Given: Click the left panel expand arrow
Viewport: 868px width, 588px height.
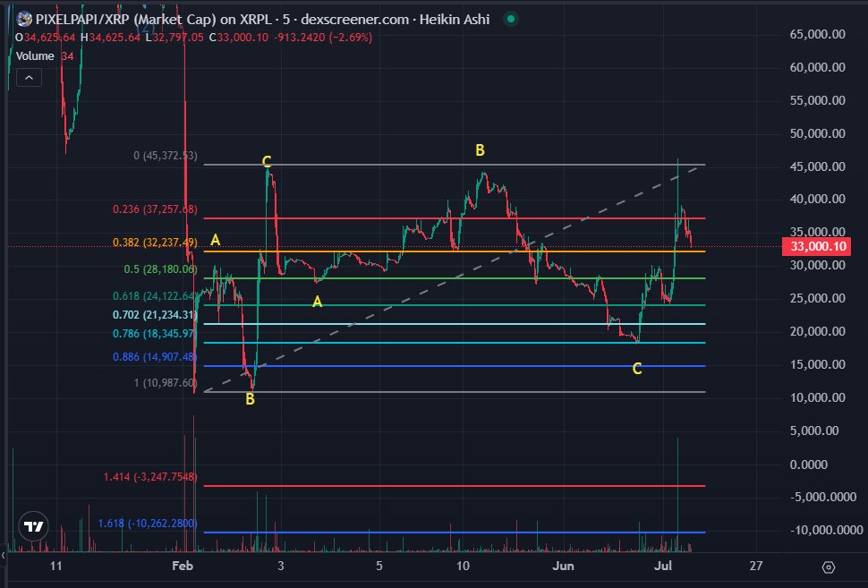Looking at the screenshot, I should coord(4,555).
